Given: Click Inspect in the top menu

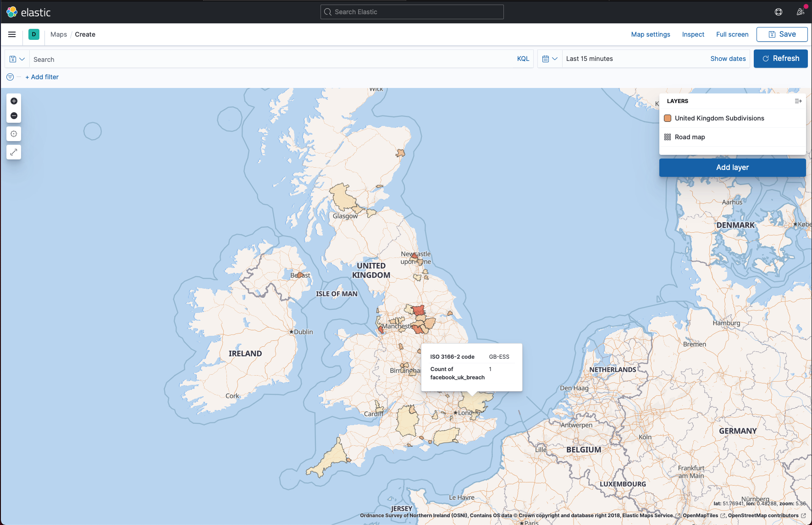Looking at the screenshot, I should click(693, 34).
